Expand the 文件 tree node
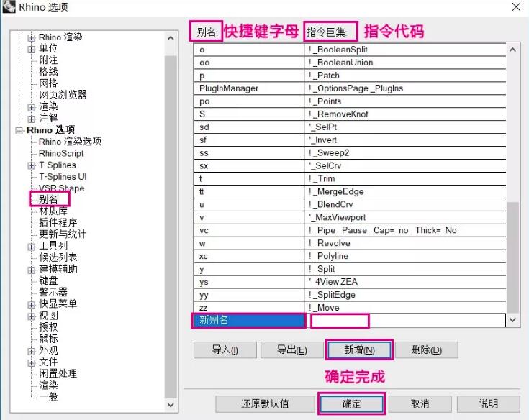Viewport: 529px width, 420px height. pyautogui.click(x=32, y=362)
